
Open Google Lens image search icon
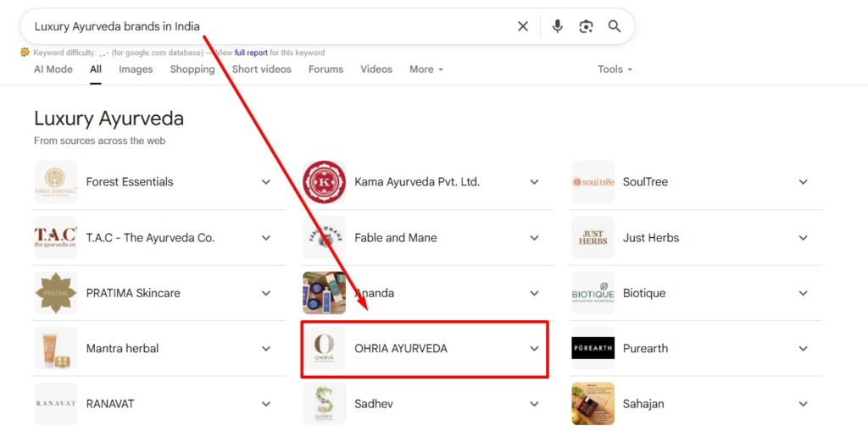click(587, 26)
